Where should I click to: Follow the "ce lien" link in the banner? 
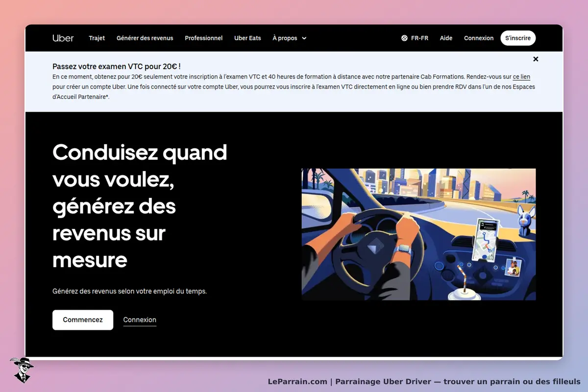[521, 77]
